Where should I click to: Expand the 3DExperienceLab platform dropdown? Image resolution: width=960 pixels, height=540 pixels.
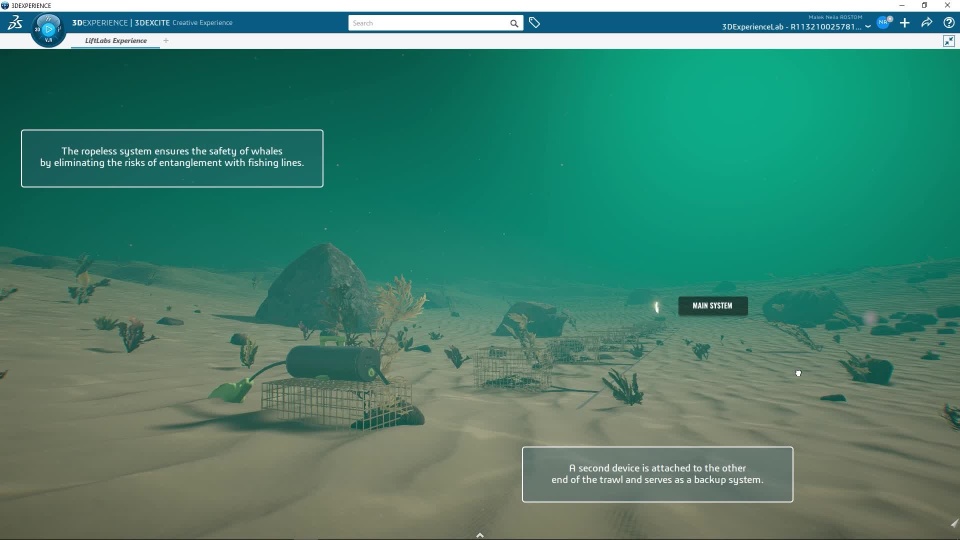pyautogui.click(x=868, y=27)
